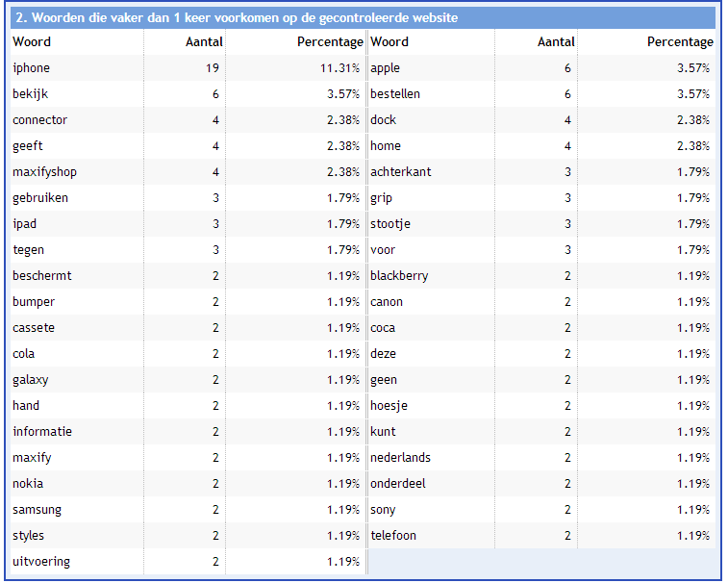Screen dimensions: 728x583
Task: Click the count 19 for iphone
Action: [213, 67]
